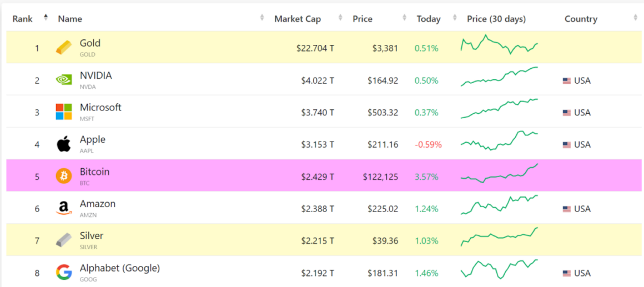Sort by Price column header
The height and width of the screenshot is (287, 644).
coord(363,19)
